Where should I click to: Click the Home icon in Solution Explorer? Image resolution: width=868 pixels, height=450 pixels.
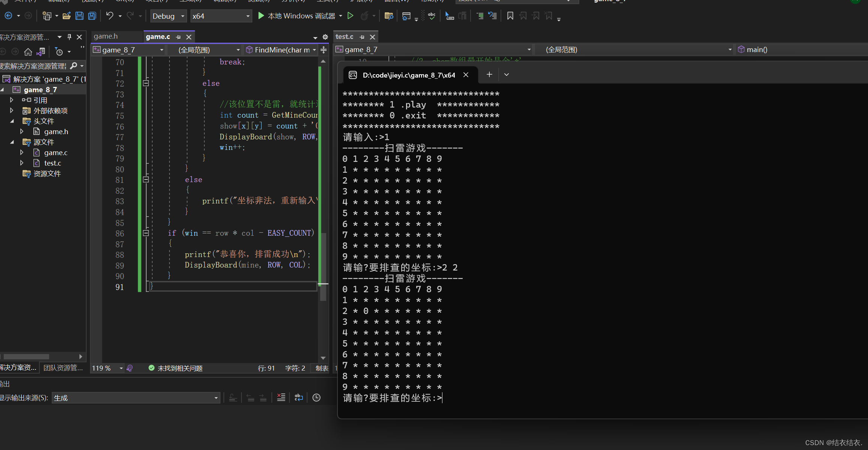(x=28, y=52)
